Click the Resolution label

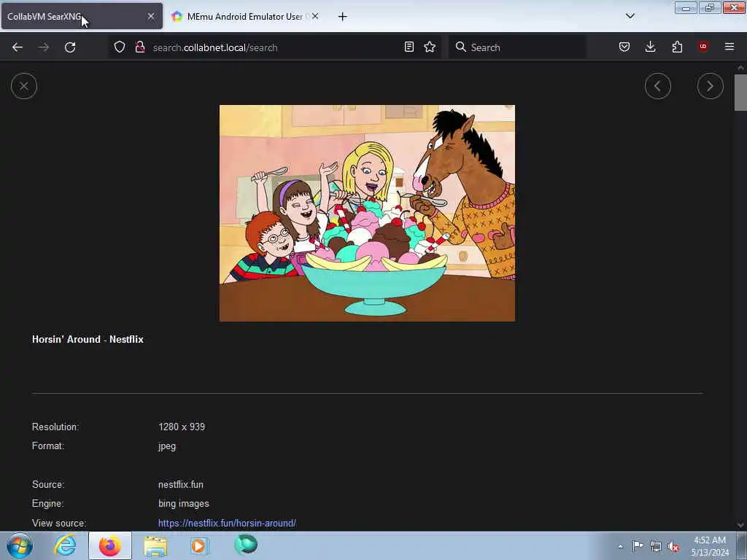55,427
